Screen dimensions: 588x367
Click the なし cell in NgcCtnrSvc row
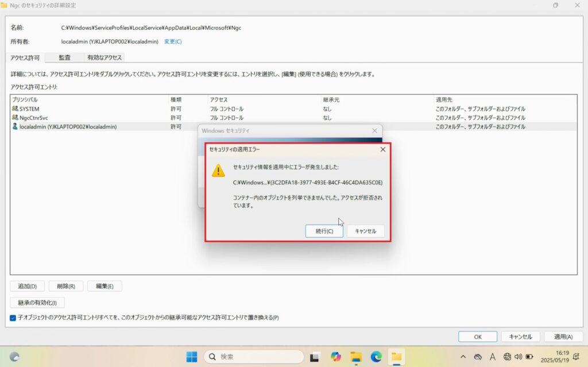327,118
